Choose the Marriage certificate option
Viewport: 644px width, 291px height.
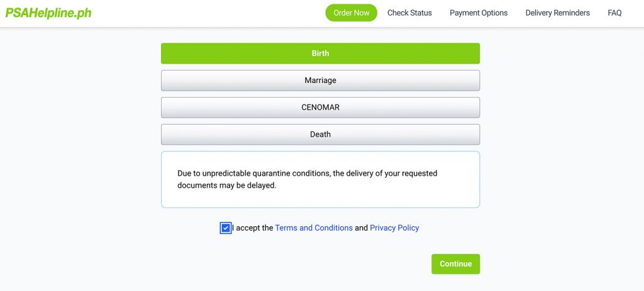pyautogui.click(x=320, y=80)
